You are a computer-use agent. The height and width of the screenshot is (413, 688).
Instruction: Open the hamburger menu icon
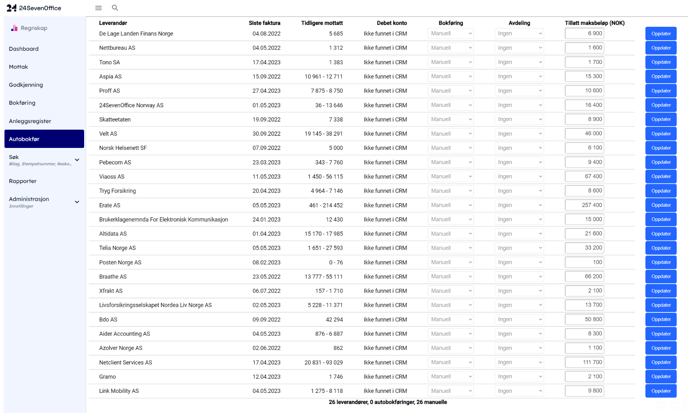(98, 8)
